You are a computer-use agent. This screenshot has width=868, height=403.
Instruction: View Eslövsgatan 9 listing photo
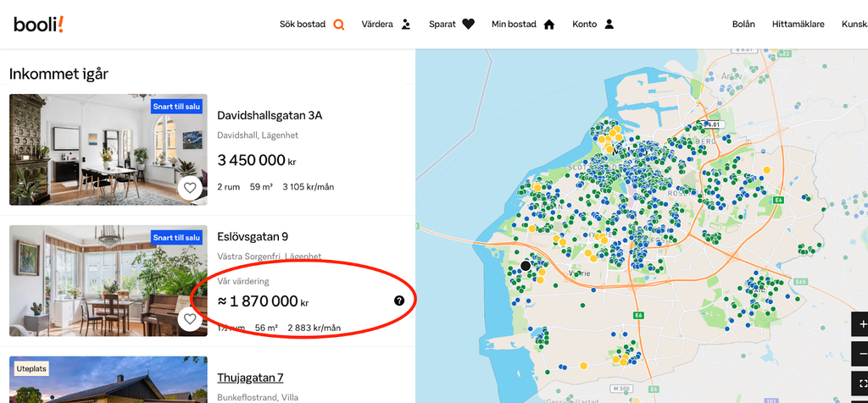pos(108,281)
